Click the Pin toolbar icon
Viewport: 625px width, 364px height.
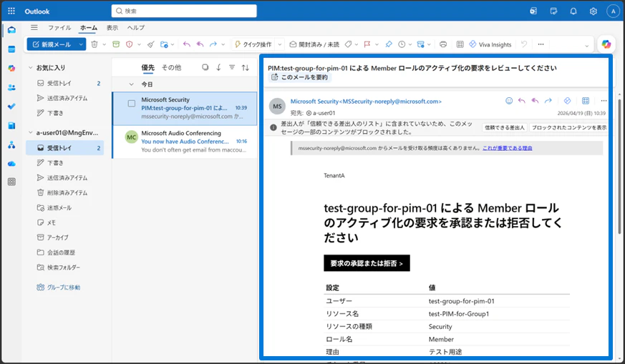click(x=389, y=44)
